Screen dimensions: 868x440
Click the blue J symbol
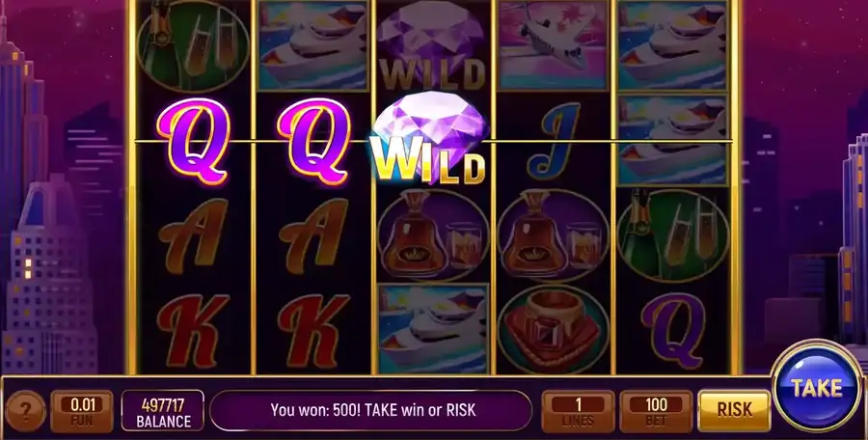[x=553, y=141]
